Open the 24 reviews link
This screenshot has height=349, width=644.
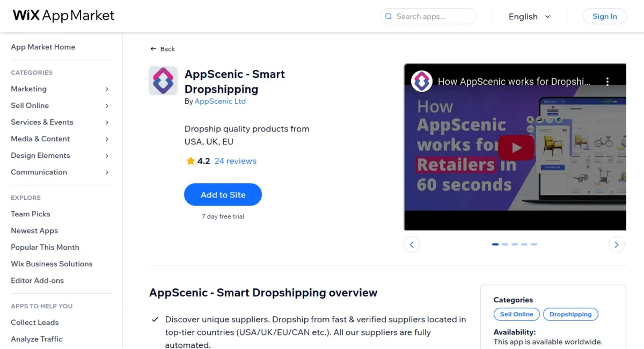(235, 161)
